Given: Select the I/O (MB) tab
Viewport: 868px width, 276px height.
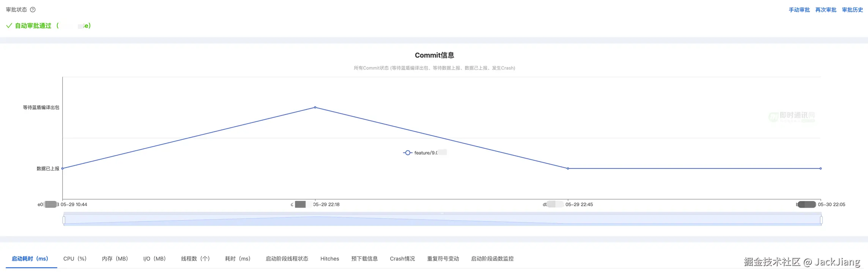Looking at the screenshot, I should pos(154,259).
